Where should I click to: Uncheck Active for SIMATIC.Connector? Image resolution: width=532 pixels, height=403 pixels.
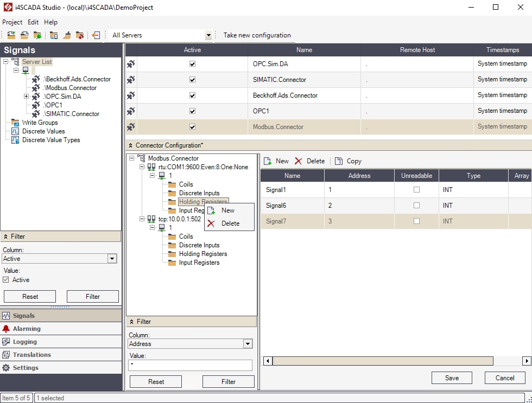(x=192, y=80)
